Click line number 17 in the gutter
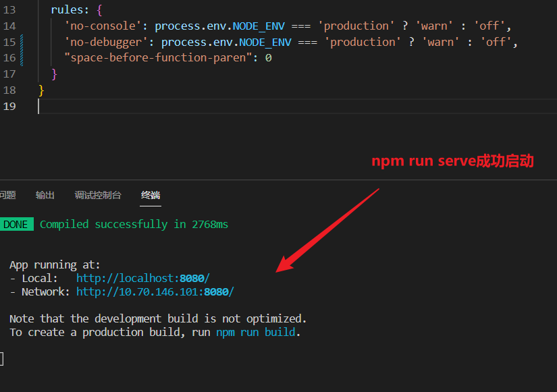This screenshot has height=392, width=557. [9, 74]
